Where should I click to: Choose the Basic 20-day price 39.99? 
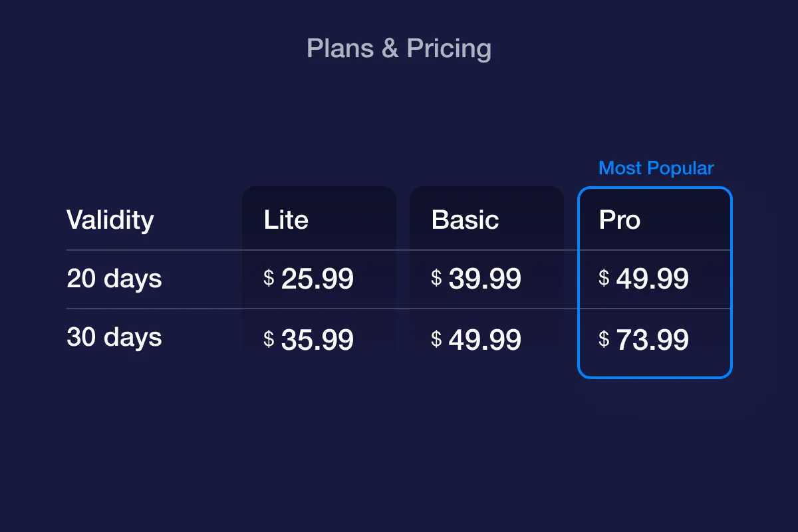(x=485, y=279)
